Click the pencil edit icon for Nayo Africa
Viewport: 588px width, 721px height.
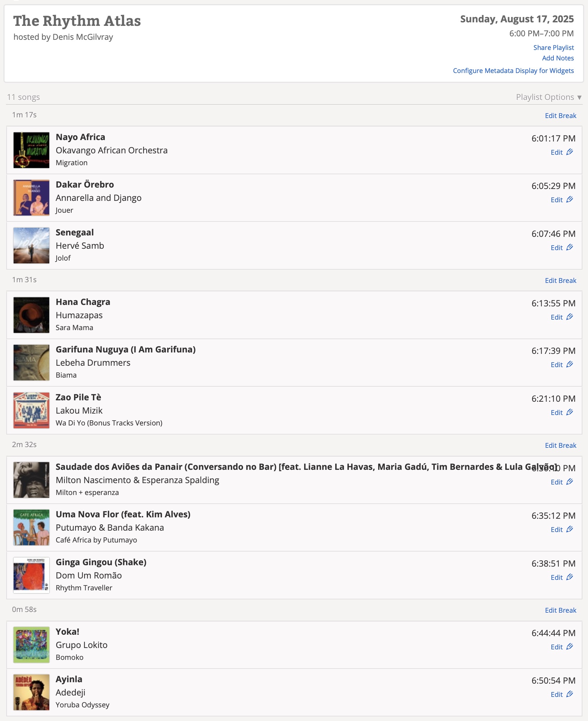coord(569,152)
